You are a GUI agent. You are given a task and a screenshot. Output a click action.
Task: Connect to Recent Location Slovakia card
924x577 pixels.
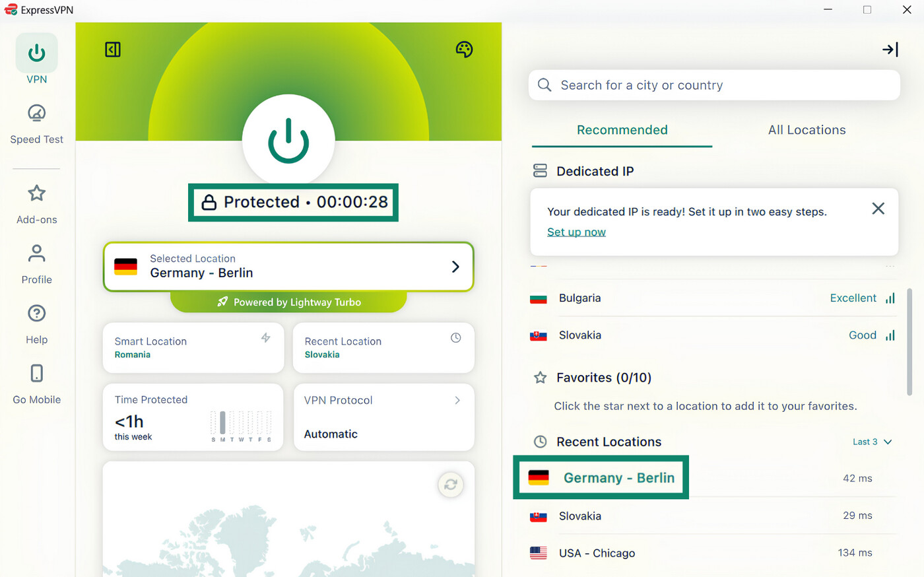(x=383, y=348)
